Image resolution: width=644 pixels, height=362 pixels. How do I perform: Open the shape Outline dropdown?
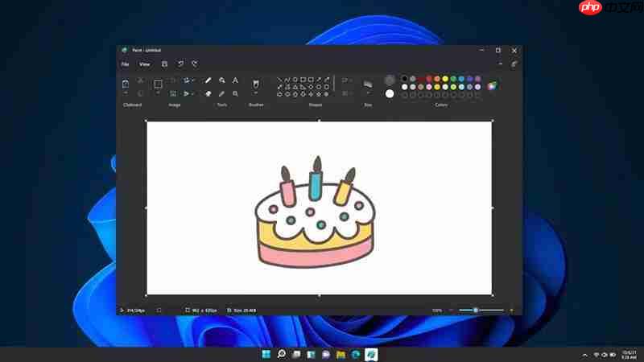(x=346, y=80)
